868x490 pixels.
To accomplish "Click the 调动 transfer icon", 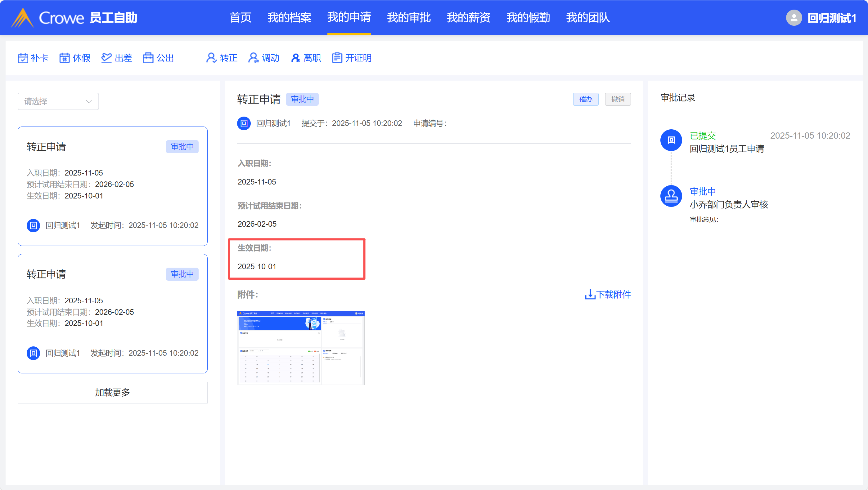I will (253, 58).
